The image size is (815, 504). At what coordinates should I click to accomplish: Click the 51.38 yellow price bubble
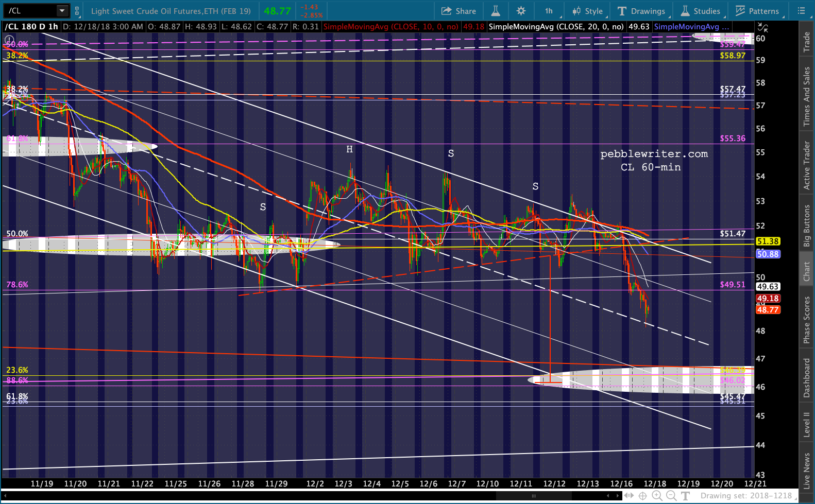[768, 241]
